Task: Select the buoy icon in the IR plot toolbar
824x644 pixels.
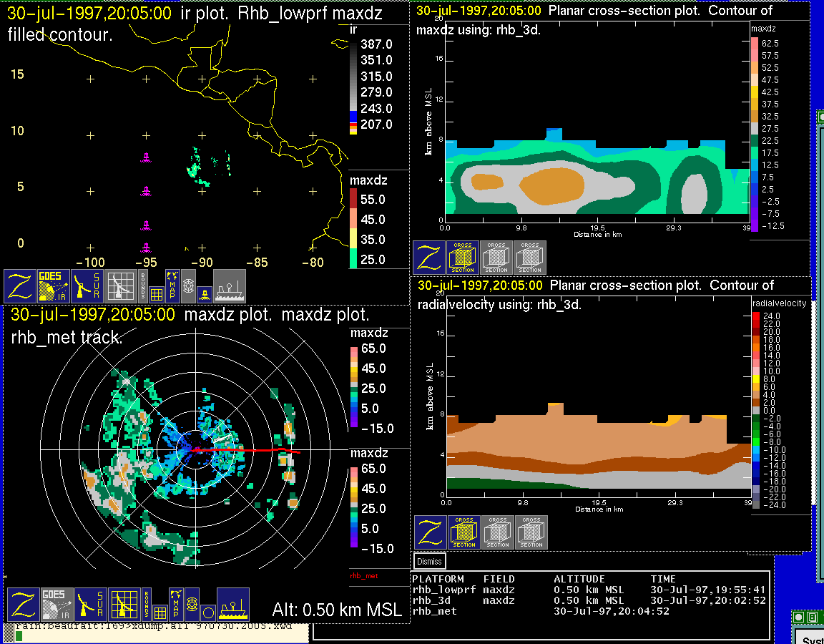Action: coord(205,294)
